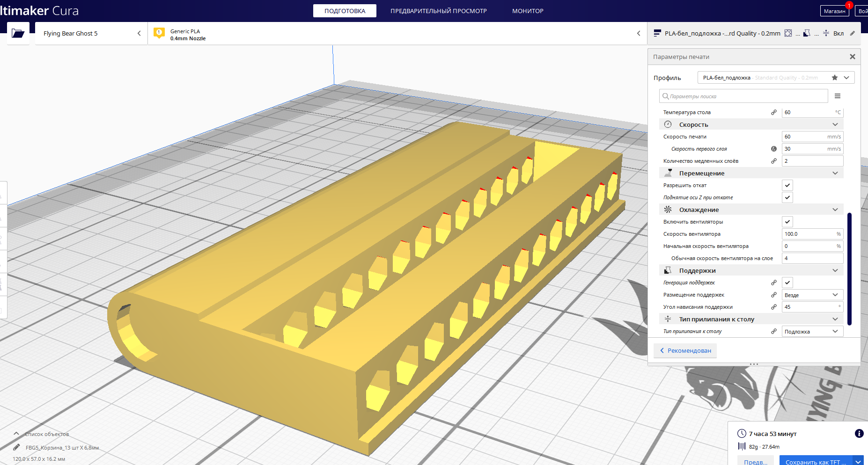868x465 pixels.
Task: Open the Размещение поддержек dropdown
Action: pos(812,295)
